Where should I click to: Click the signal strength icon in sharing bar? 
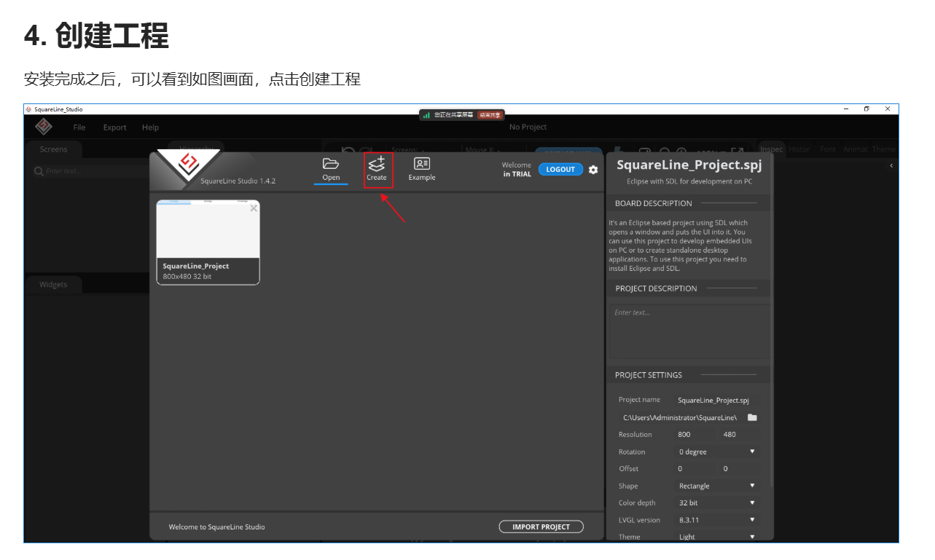426,115
